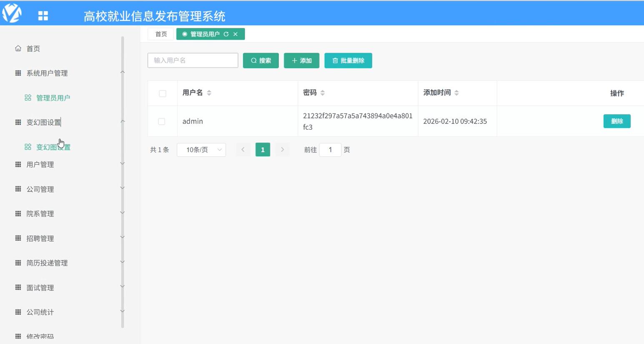Click the 添加 button to add user
Image resolution: width=644 pixels, height=344 pixels.
coord(302,60)
